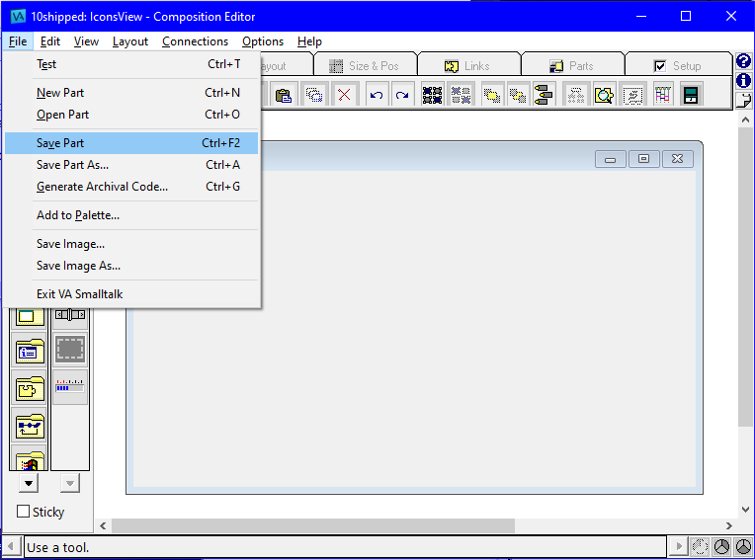Click the Undo arrow icon
The height and width of the screenshot is (560, 755).
[x=377, y=95]
